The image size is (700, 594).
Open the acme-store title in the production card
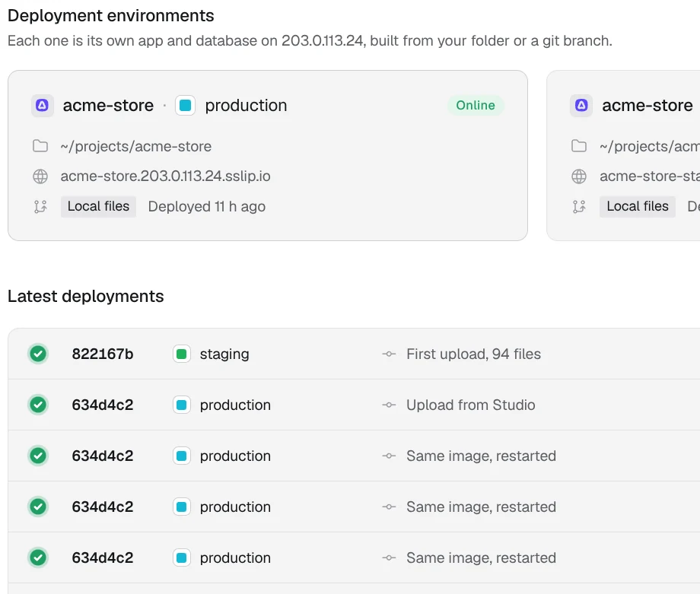point(108,106)
